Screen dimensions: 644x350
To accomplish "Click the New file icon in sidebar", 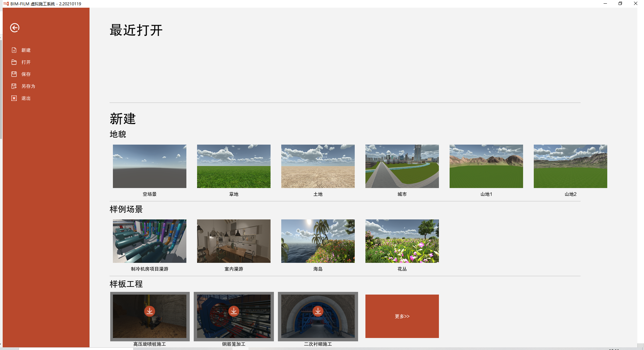I will point(14,50).
